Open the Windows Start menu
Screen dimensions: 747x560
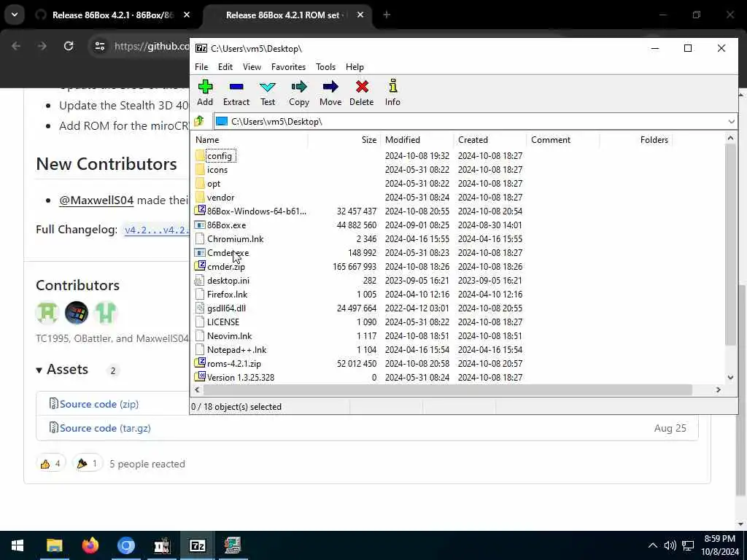pyautogui.click(x=18, y=545)
